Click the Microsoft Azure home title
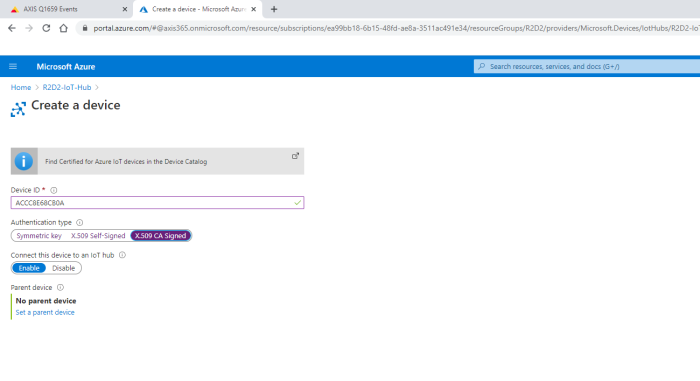 [x=66, y=67]
